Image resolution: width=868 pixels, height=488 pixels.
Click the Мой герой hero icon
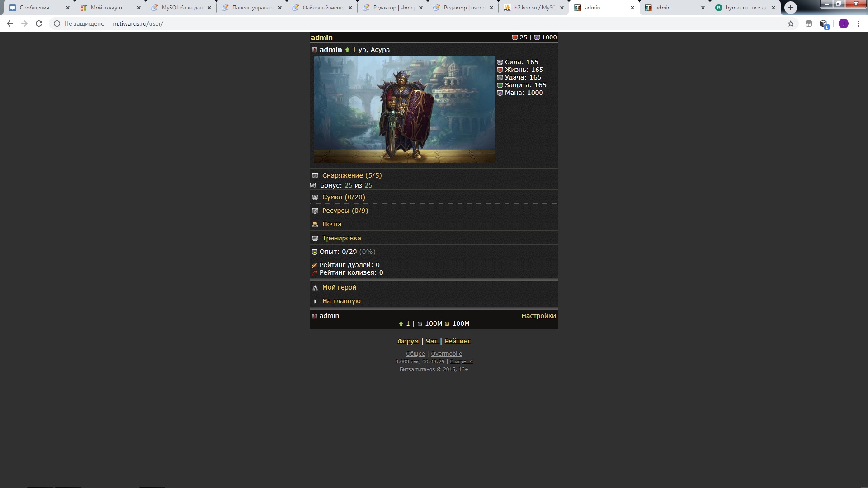point(315,288)
